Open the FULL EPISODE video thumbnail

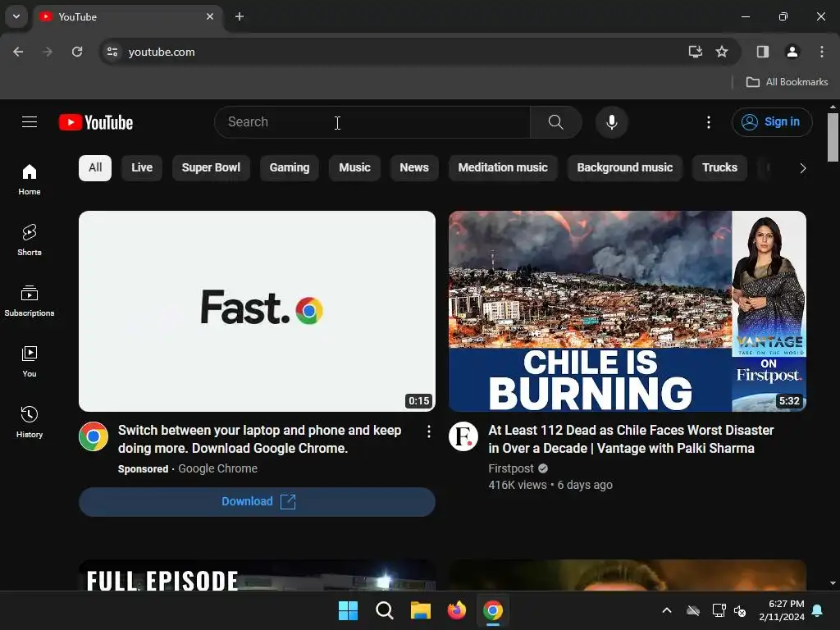[257, 575]
